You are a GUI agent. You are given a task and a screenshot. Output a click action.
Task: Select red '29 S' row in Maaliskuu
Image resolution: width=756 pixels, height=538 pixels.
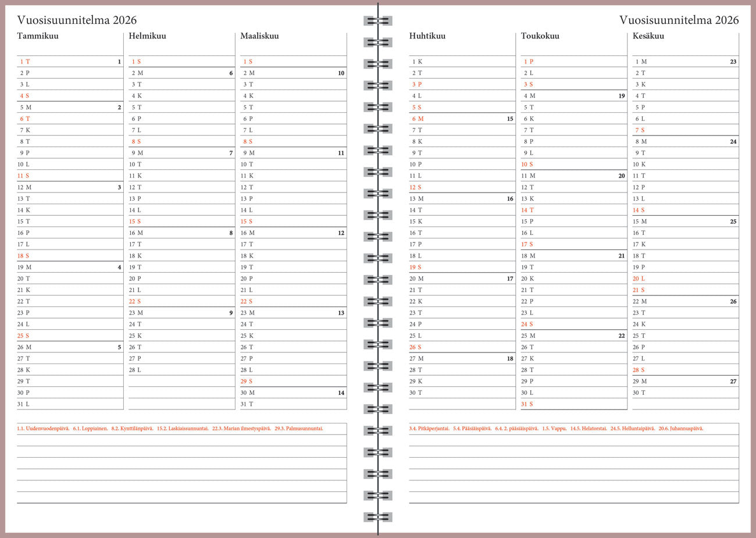[293, 382]
